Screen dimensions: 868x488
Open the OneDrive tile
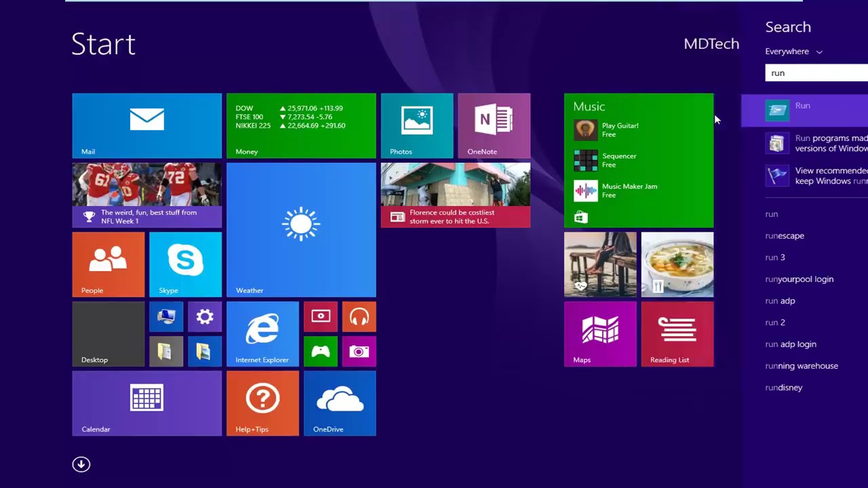point(340,403)
